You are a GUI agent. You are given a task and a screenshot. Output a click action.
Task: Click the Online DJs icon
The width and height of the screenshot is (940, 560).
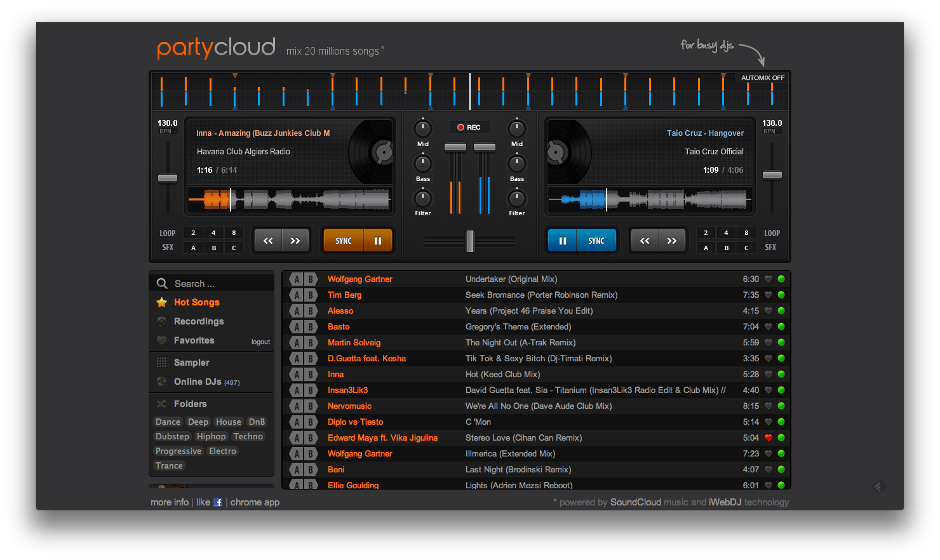162,382
